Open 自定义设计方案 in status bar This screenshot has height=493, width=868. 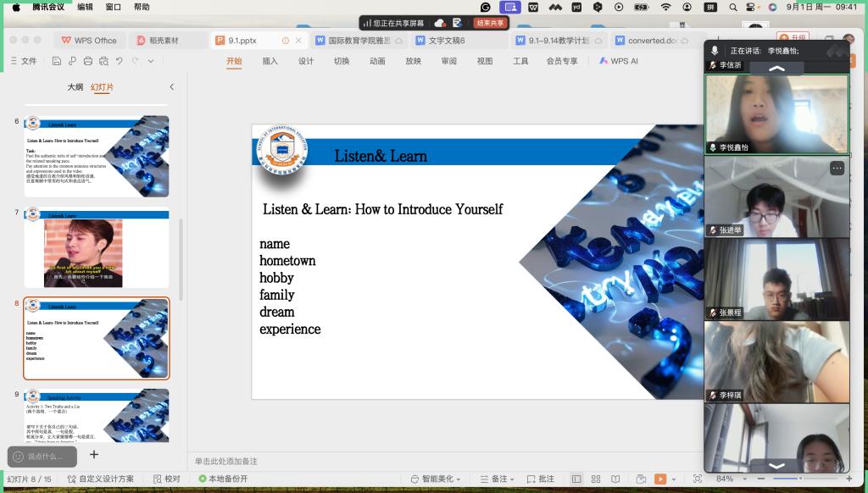(101, 479)
